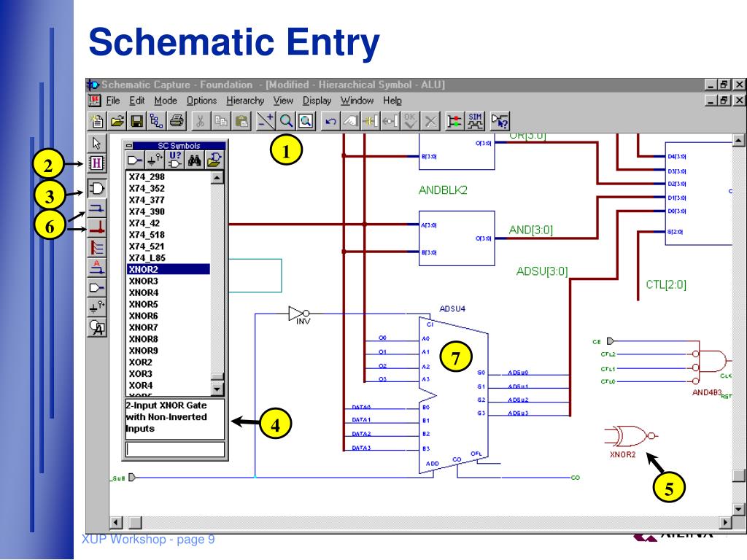Click the symbols list scroll-up arrow
Viewport: 747px width, 560px height.
click(x=217, y=178)
